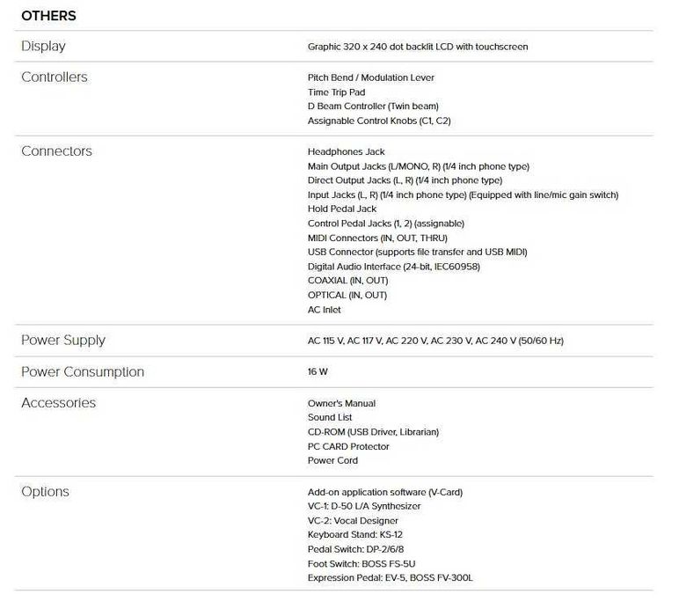This screenshot has height=616, width=679.
Task: Click the Connectors row label
Action: (x=56, y=150)
